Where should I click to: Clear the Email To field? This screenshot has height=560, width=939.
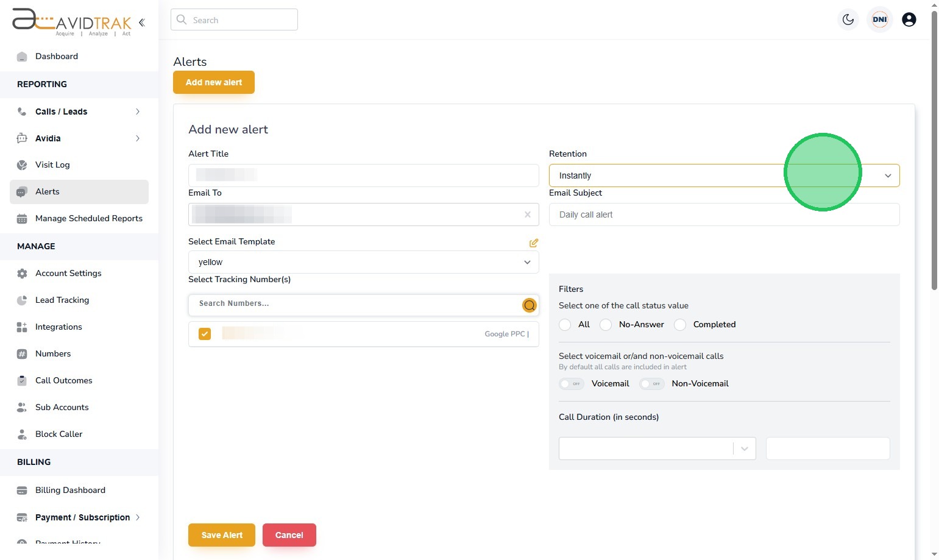coord(528,214)
